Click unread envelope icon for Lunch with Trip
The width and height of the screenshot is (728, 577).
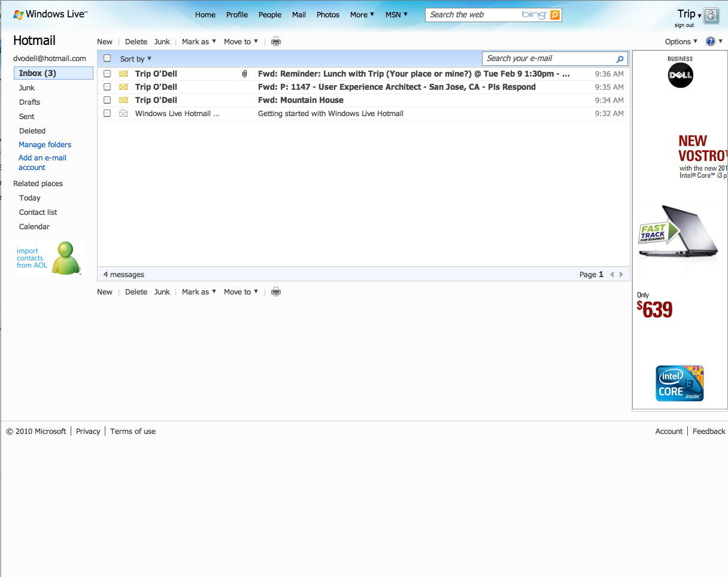click(123, 74)
